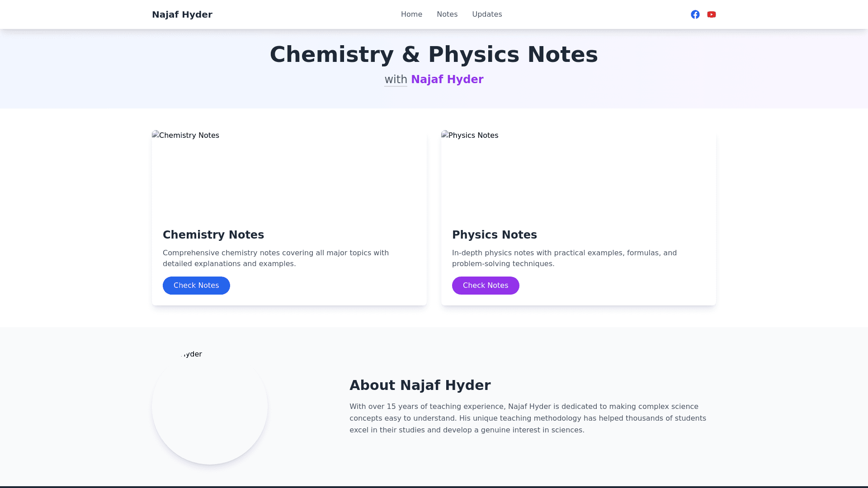Select the Updates menu item
This screenshot has height=488, width=868.
pos(487,14)
